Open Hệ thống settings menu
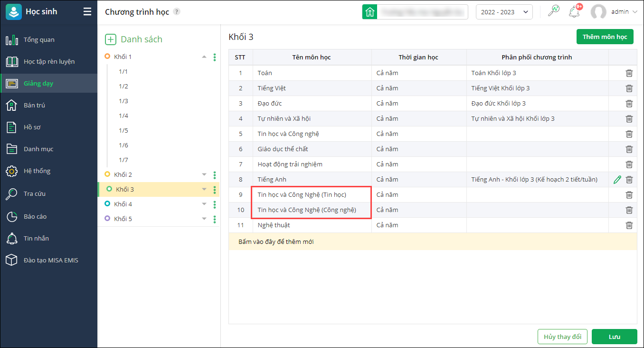Image resolution: width=644 pixels, height=348 pixels. point(48,171)
